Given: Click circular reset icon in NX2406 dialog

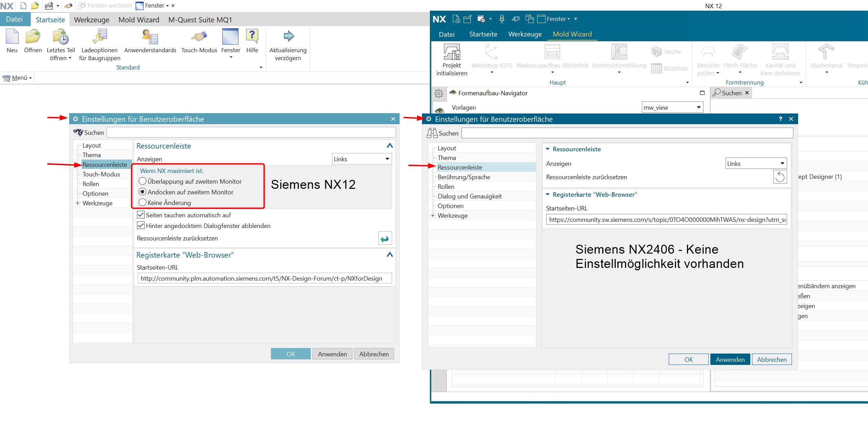Looking at the screenshot, I should (x=780, y=177).
